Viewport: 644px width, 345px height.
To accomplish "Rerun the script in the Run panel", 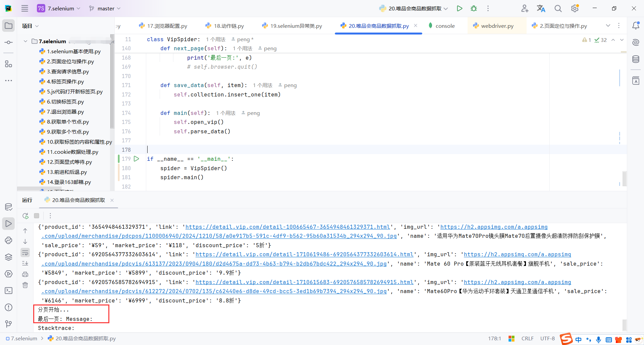I will point(25,216).
